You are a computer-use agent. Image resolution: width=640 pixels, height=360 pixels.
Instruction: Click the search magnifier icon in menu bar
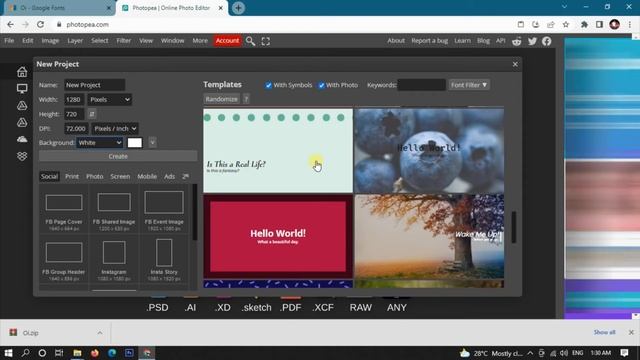[250, 41]
